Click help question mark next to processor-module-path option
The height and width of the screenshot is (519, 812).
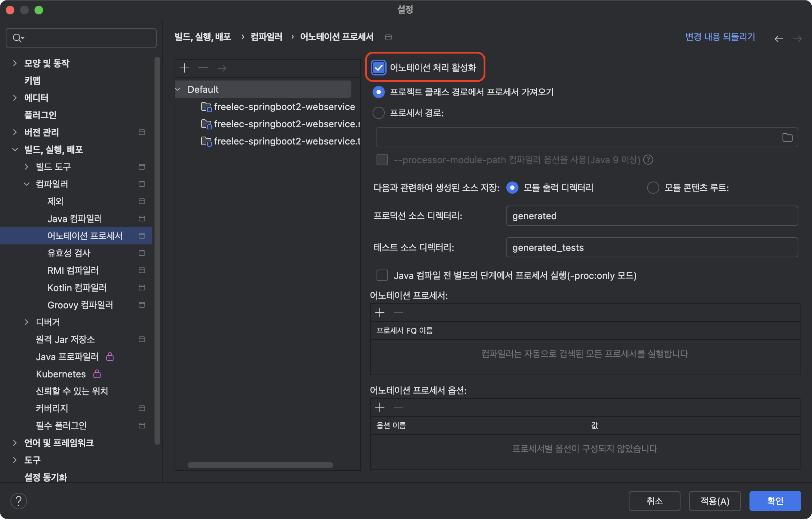point(648,160)
